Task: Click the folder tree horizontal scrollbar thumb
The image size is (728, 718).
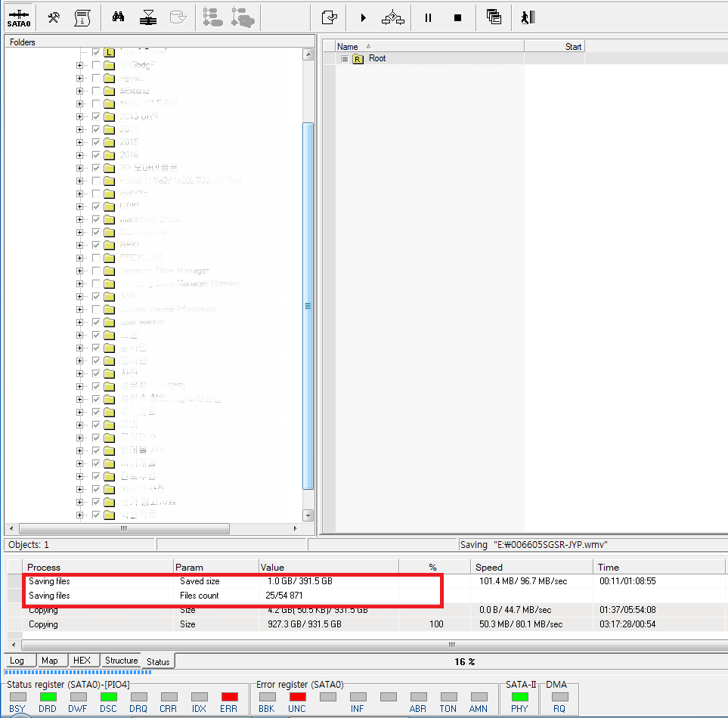Action: [124, 528]
